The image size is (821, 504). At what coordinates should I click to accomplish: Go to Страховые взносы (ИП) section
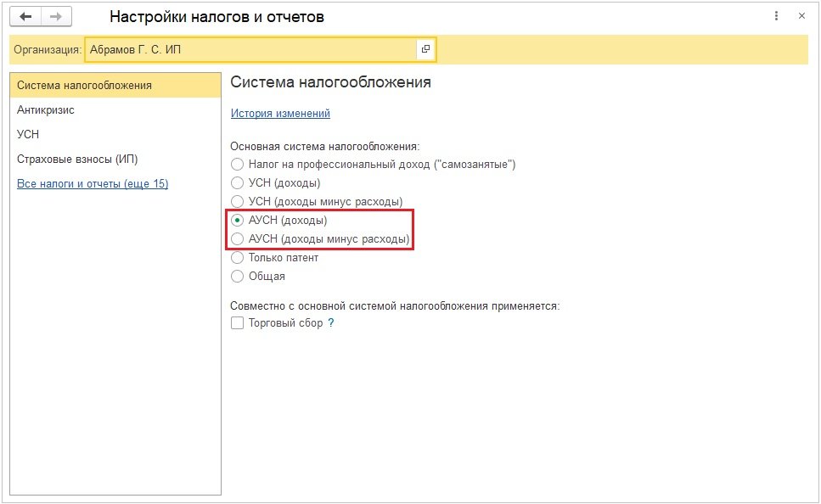pos(77,160)
